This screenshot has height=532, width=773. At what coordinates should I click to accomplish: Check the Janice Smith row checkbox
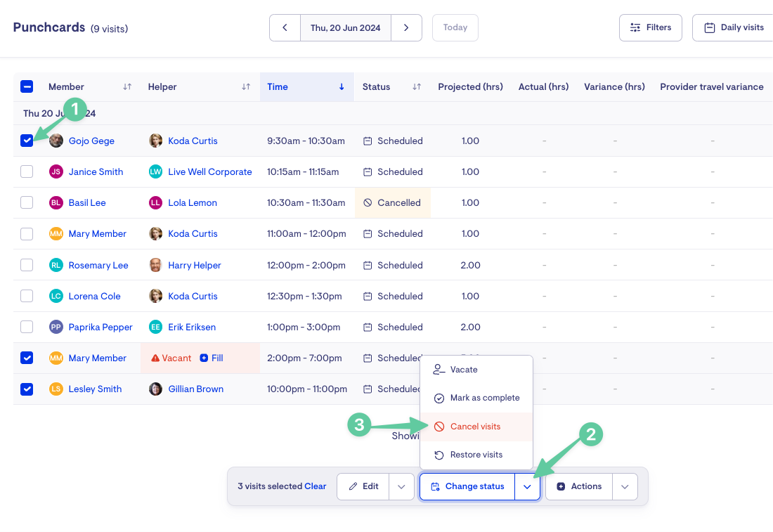click(27, 171)
